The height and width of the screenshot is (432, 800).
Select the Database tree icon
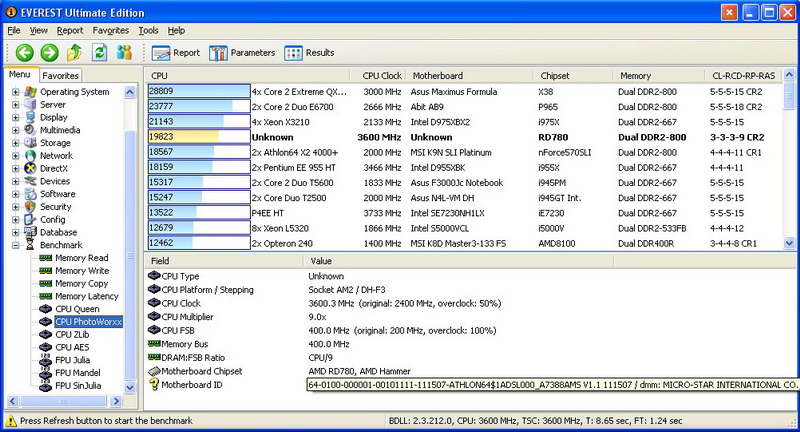point(30,232)
